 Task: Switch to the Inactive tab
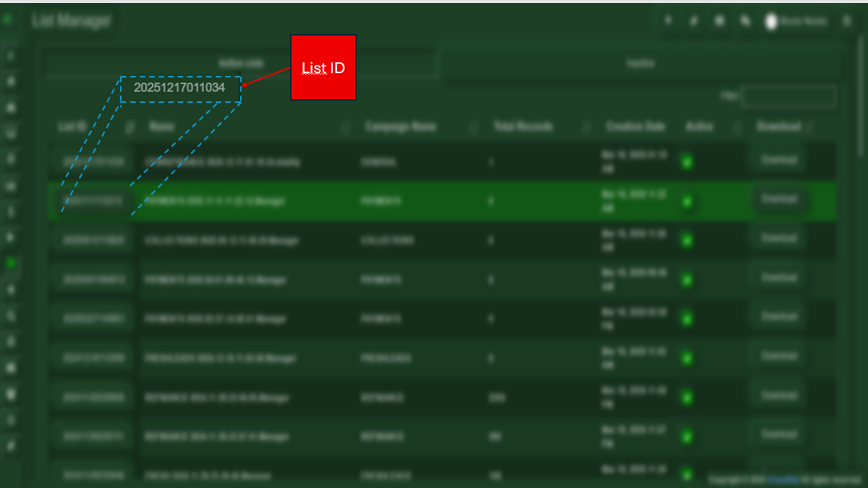click(640, 63)
